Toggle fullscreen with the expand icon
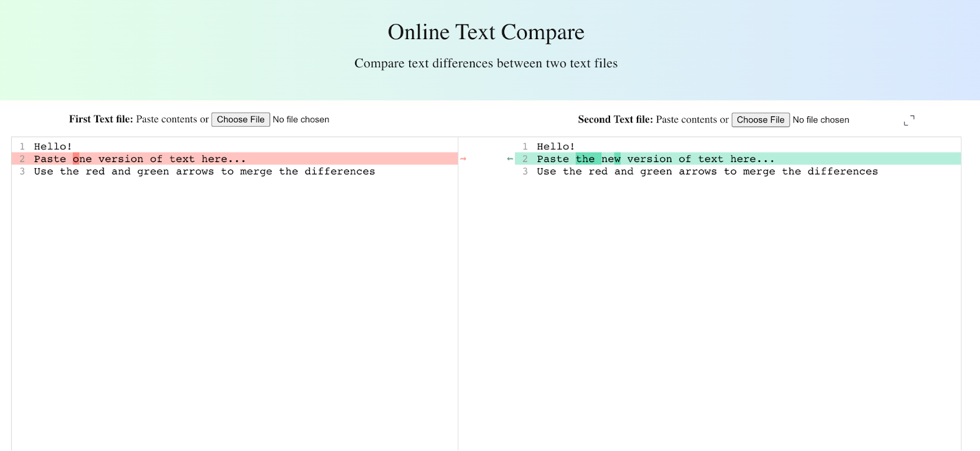The height and width of the screenshot is (451, 980). coord(909,120)
